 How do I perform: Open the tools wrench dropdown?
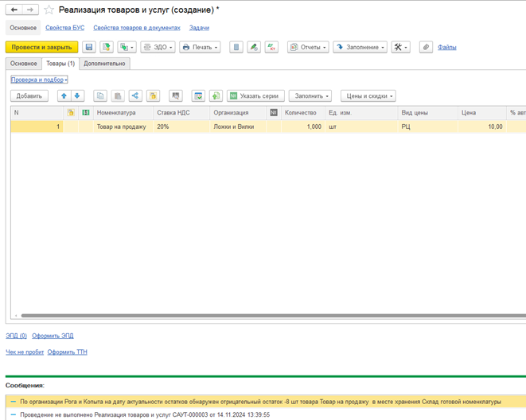tap(400, 47)
